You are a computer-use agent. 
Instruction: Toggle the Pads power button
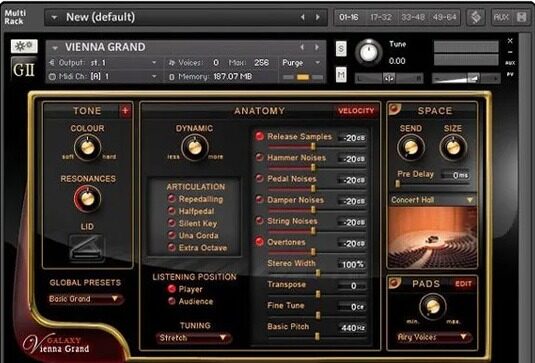pos(394,283)
